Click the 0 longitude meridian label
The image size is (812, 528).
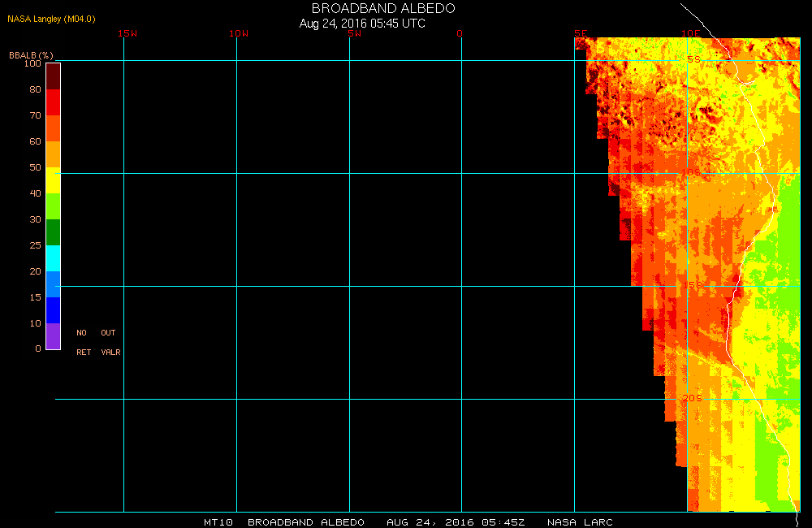point(460,33)
